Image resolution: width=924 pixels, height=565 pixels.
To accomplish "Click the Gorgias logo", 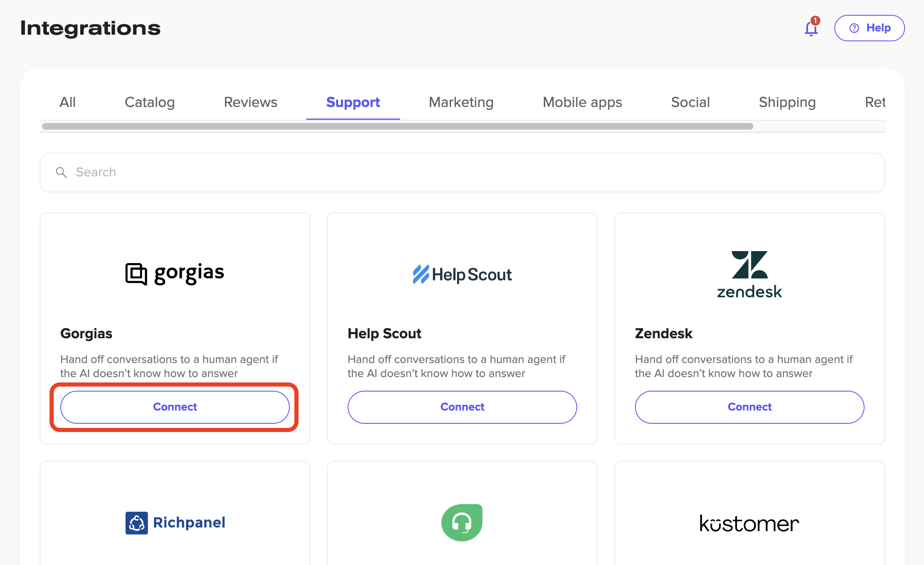I will [175, 273].
